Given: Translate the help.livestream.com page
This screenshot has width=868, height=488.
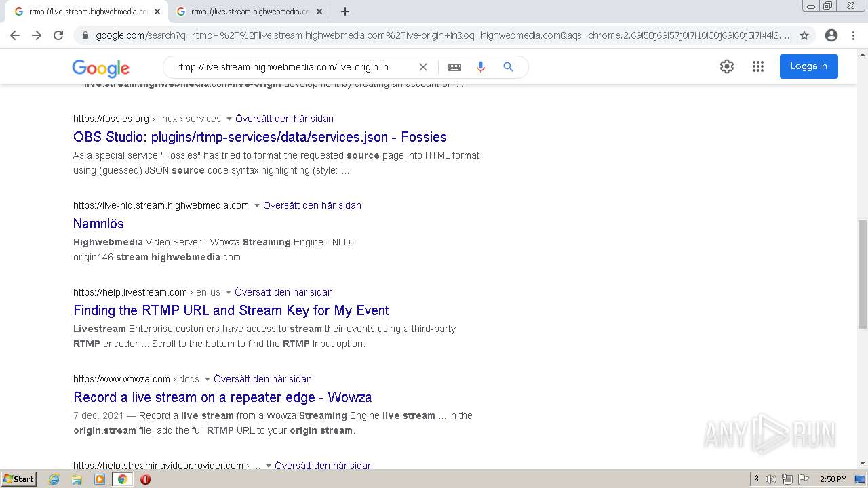Looking at the screenshot, I should [x=284, y=292].
